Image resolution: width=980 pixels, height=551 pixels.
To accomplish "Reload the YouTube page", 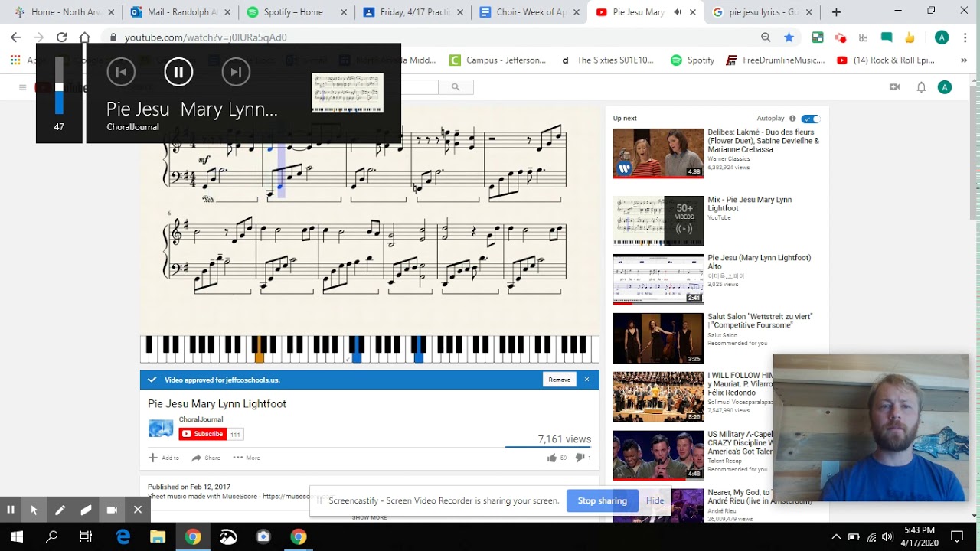I will 61,37.
